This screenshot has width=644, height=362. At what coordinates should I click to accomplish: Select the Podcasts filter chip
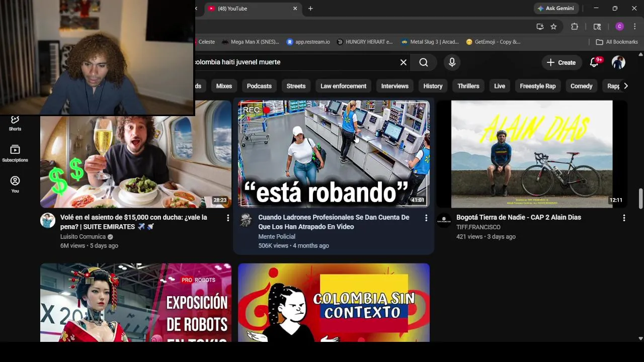[x=259, y=86]
